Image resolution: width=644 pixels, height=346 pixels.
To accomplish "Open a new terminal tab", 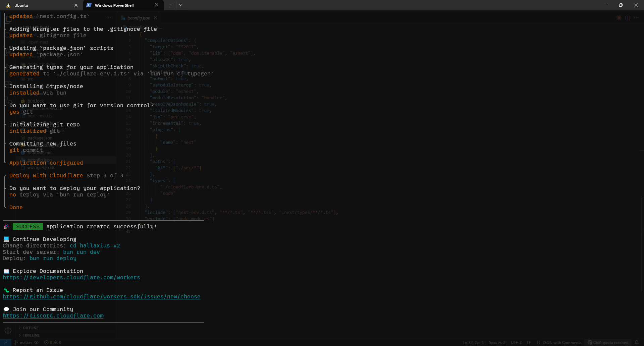I will point(171,5).
